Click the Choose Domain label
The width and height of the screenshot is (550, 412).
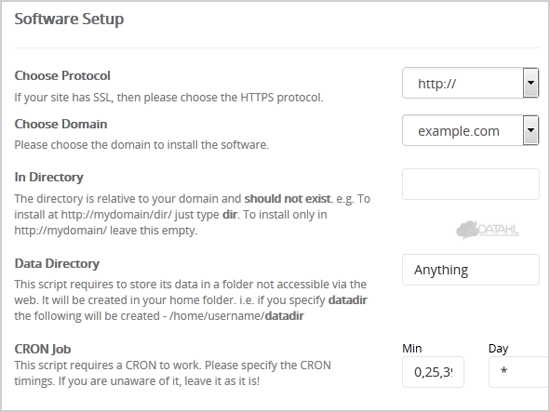[x=61, y=124]
